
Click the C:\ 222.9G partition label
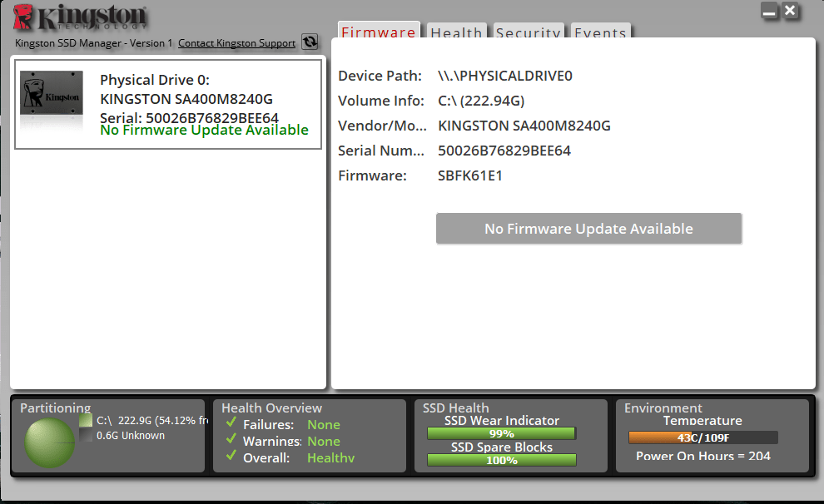pos(152,421)
